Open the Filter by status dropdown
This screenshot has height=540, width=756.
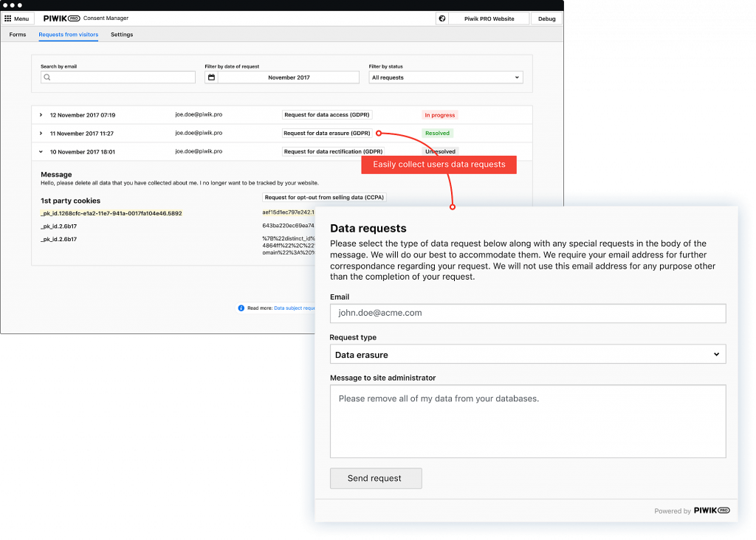(x=445, y=78)
